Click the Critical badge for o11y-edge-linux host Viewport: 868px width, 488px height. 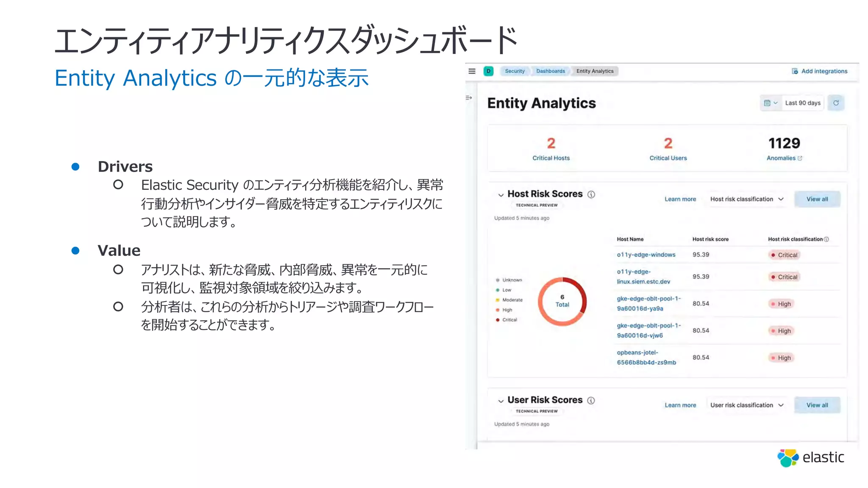point(784,277)
